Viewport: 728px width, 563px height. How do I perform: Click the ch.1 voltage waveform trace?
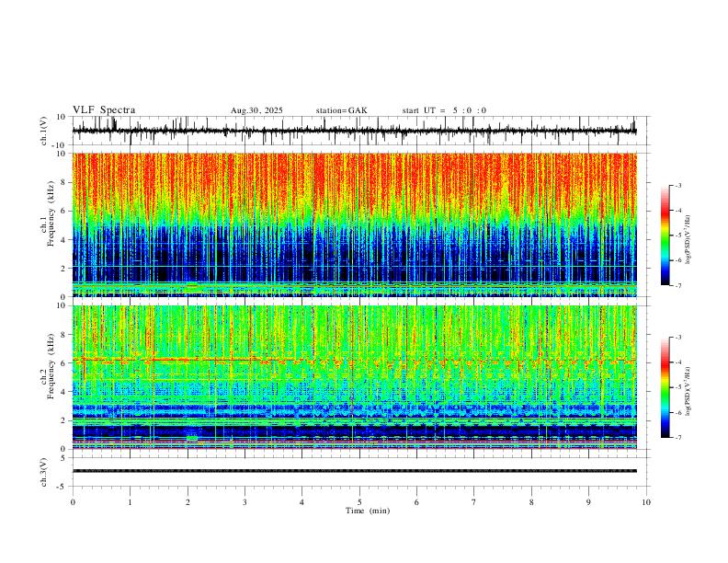355,131
